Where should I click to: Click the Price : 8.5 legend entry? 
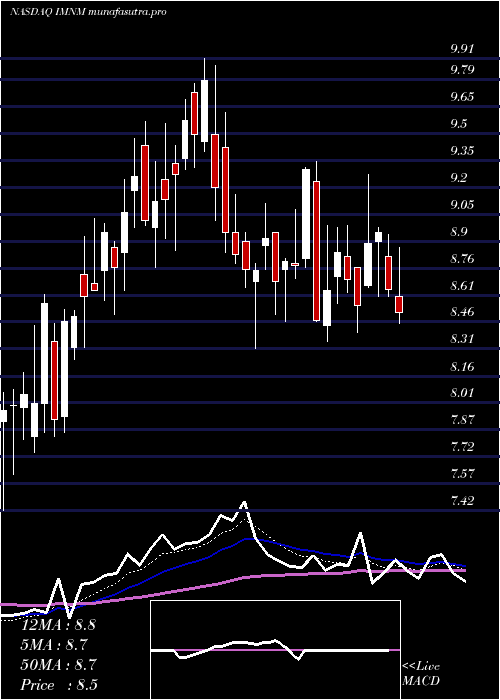click(59, 685)
